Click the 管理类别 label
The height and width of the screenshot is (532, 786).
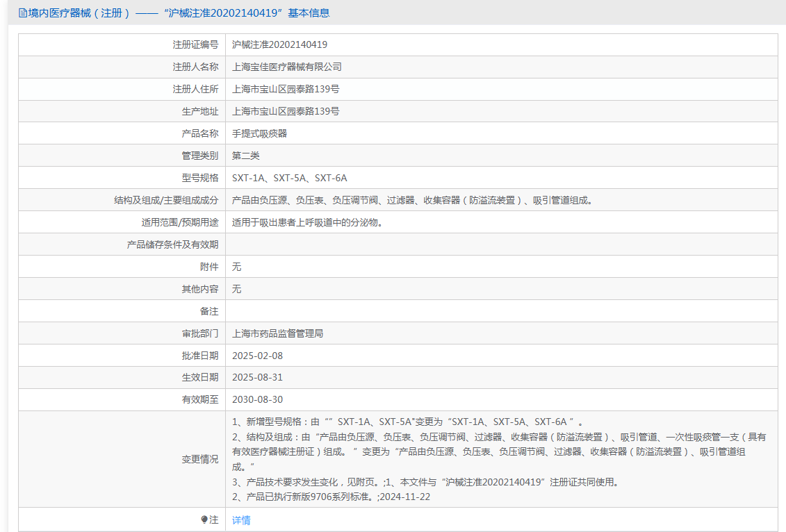click(x=200, y=156)
